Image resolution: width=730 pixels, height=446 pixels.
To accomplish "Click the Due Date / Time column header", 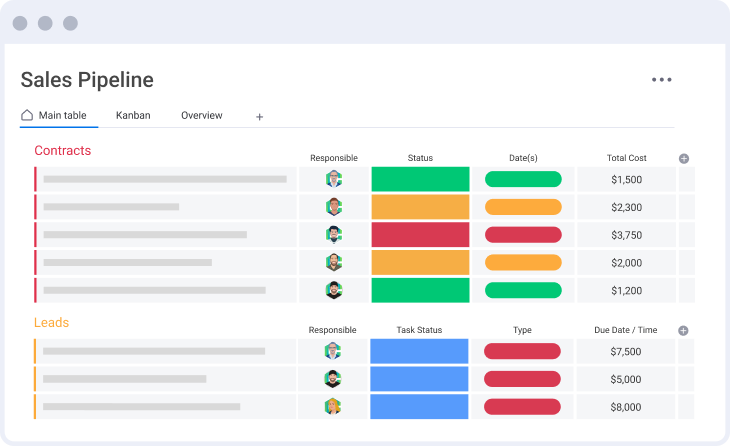I will 626,330.
